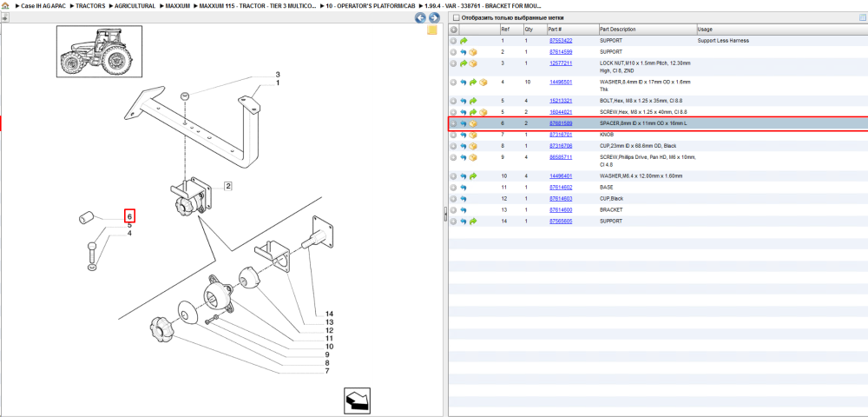Click the blue back arrow above the diagram
This screenshot has width=868, height=417.
420,17
